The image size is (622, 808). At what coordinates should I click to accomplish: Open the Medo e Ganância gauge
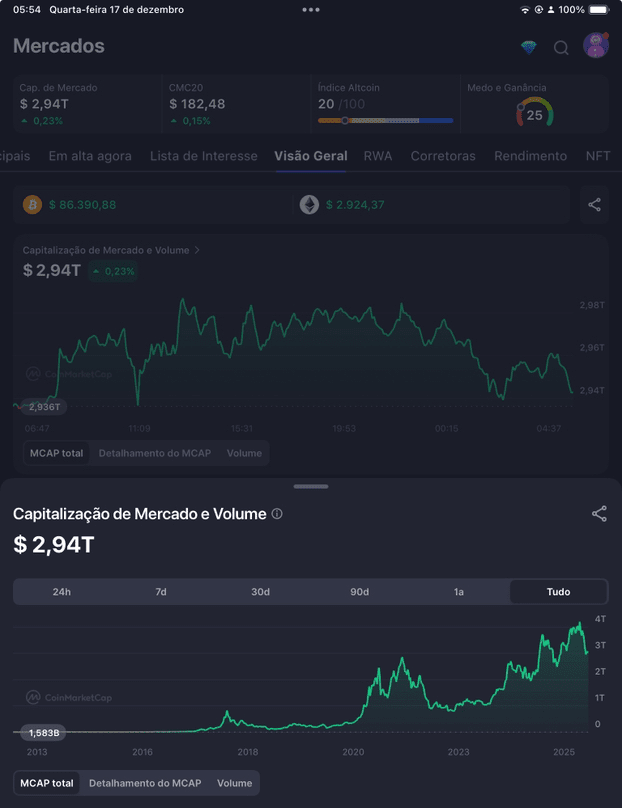click(x=534, y=112)
